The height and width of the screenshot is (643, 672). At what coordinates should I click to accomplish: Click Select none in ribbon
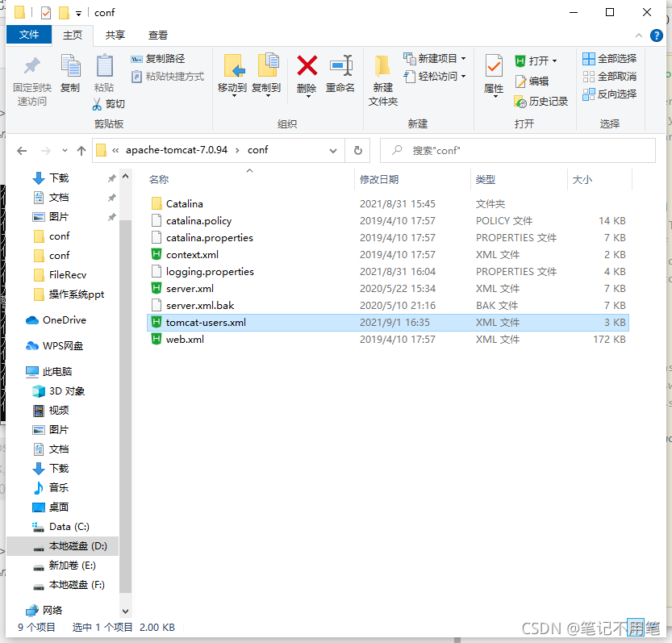click(609, 77)
